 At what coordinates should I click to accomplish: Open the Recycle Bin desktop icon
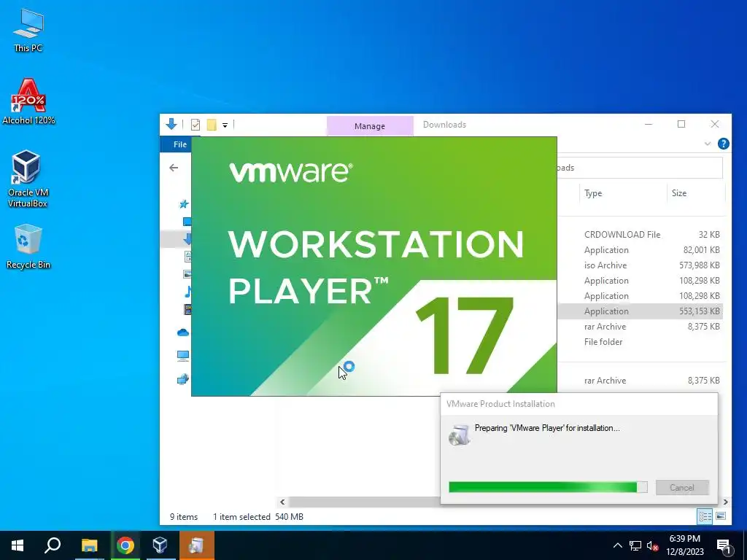[x=28, y=246]
